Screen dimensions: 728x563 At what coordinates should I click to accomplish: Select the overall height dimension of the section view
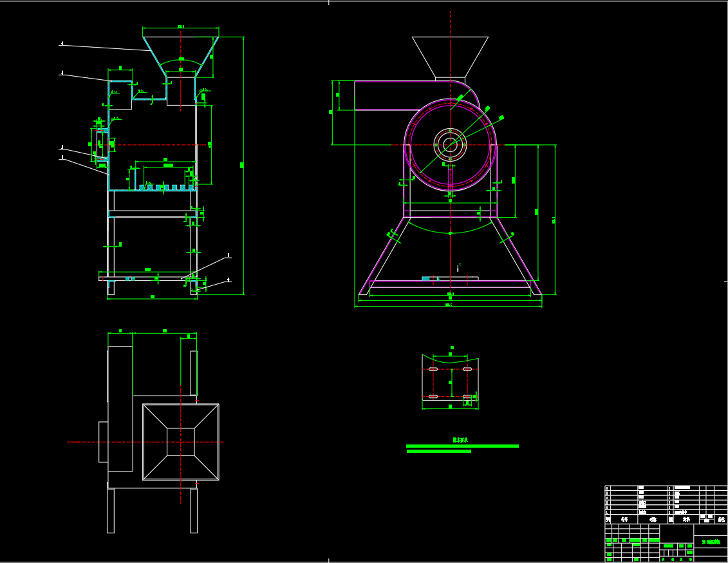pyautogui.click(x=243, y=166)
